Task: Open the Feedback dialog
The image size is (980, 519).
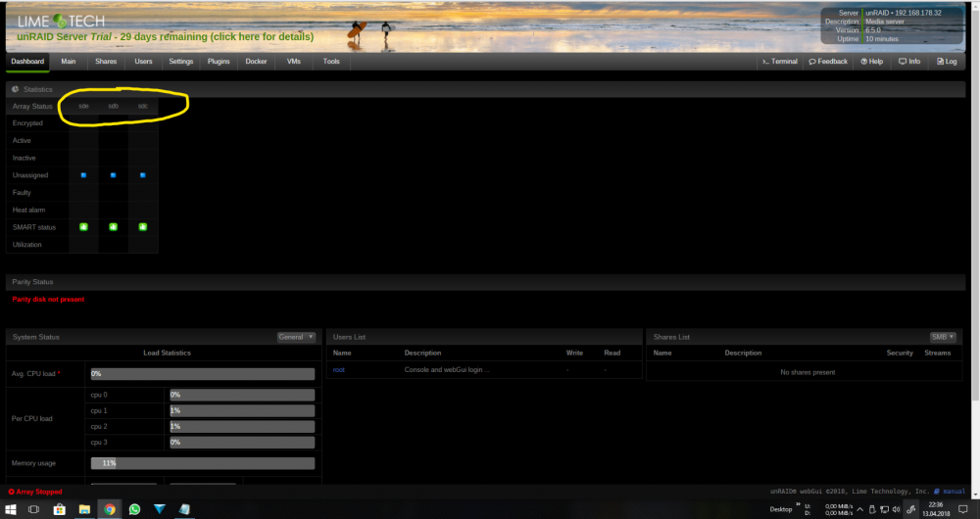Action: tap(828, 62)
